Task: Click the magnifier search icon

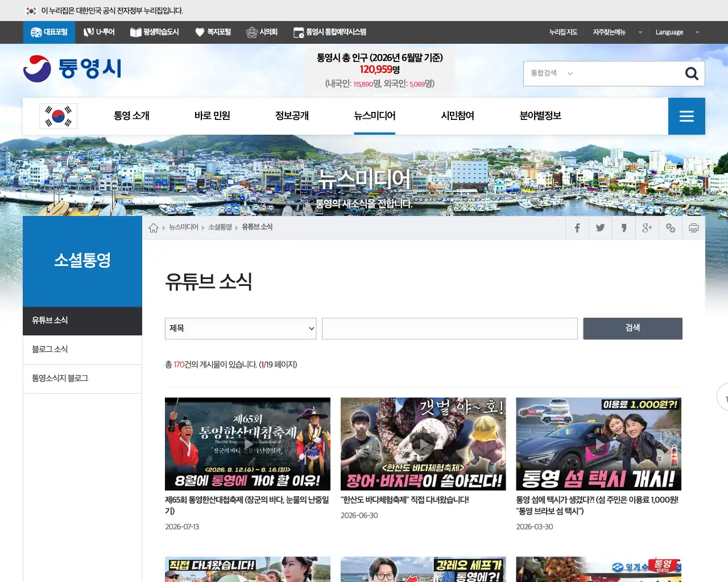Action: (x=692, y=73)
